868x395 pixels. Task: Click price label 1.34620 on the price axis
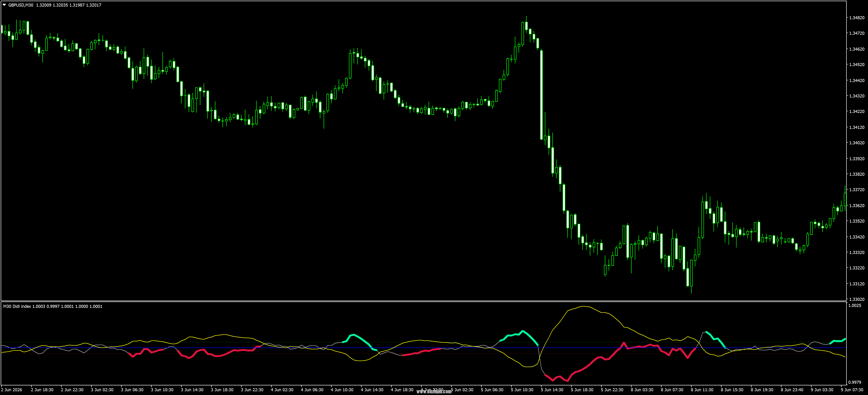click(x=857, y=49)
